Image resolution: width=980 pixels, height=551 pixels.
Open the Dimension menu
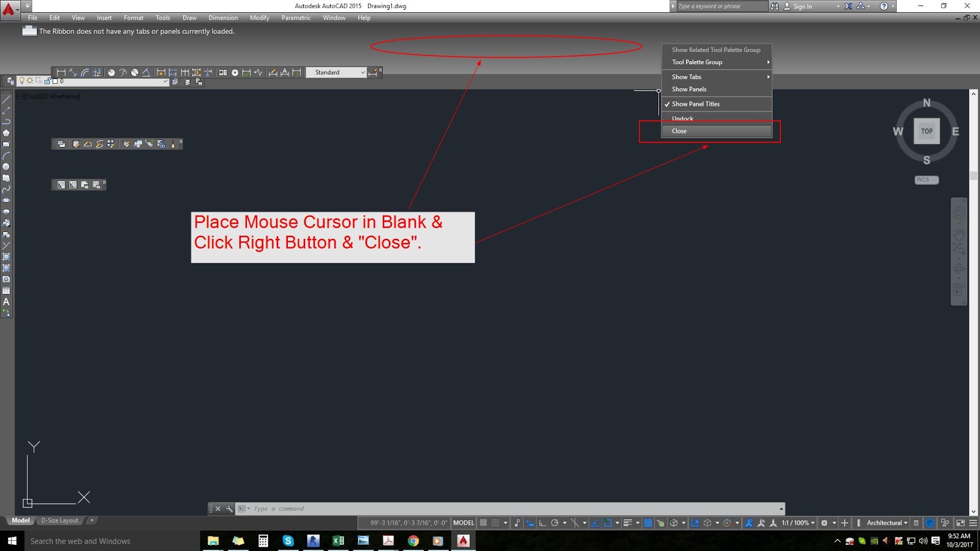(223, 18)
